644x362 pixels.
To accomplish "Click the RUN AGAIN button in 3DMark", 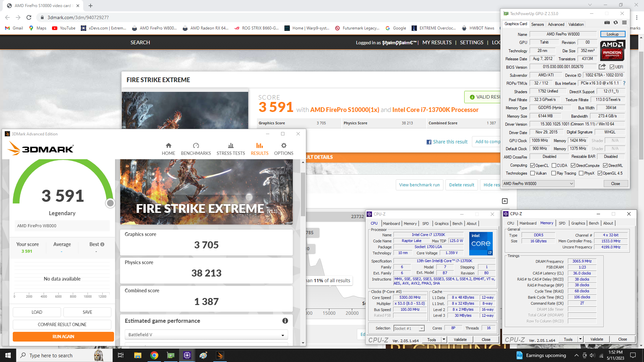I will [63, 337].
